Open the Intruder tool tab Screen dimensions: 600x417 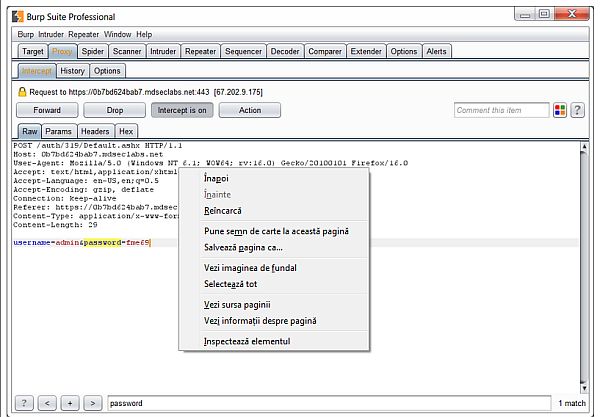point(163,51)
